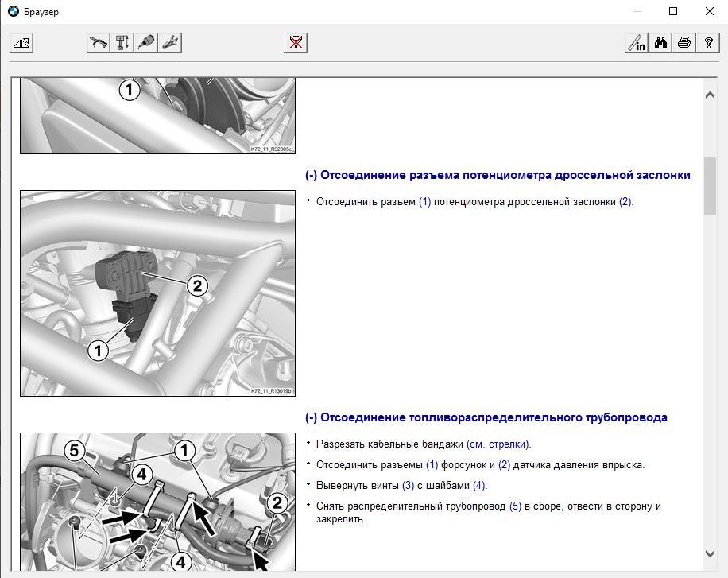
Task: Click the consumables tube toolbar icon
Action: click(x=146, y=43)
